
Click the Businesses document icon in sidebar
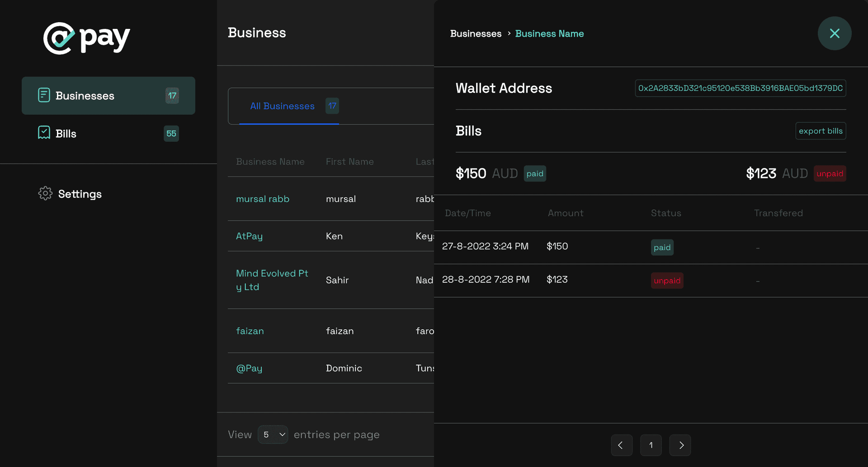[44, 95]
